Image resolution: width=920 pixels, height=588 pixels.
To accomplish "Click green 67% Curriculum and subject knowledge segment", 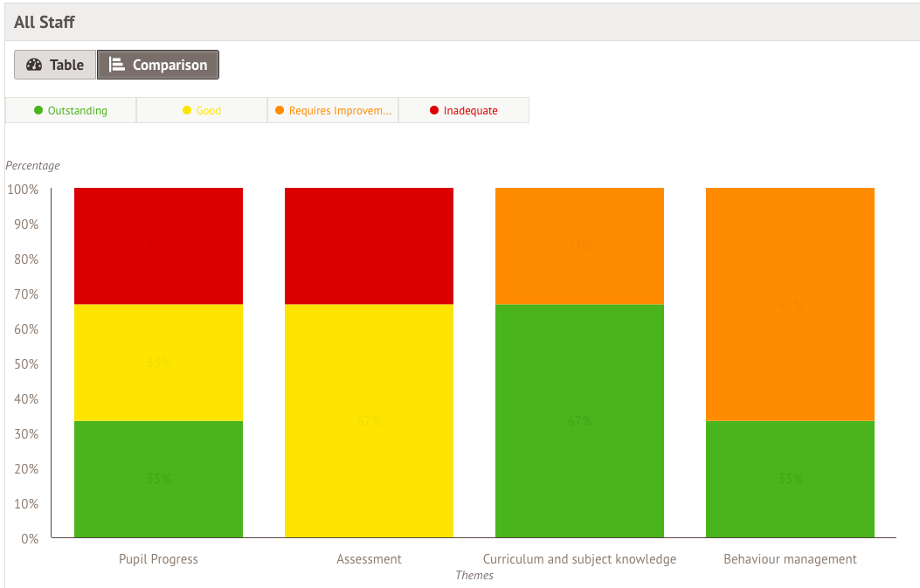I will tap(579, 420).
